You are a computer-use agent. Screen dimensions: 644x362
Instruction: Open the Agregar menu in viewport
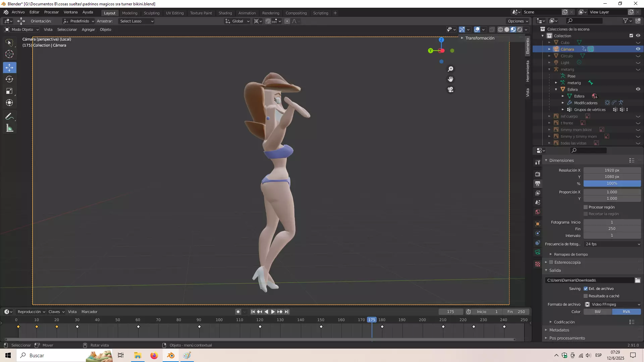click(x=88, y=29)
